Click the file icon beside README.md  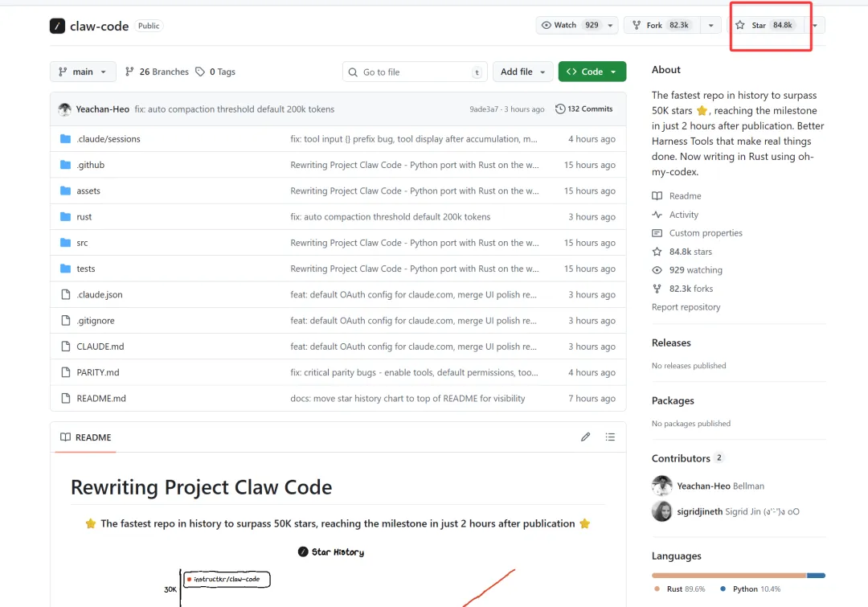click(x=65, y=398)
